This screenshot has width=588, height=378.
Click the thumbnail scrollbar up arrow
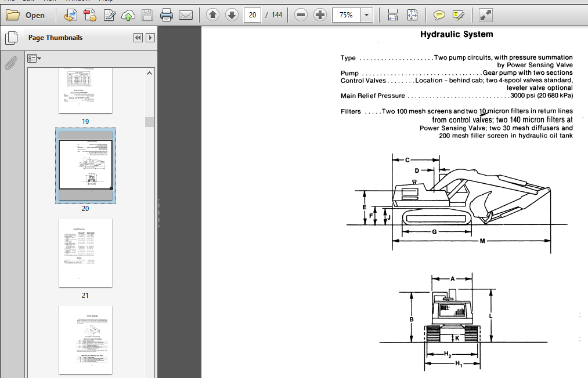click(149, 73)
